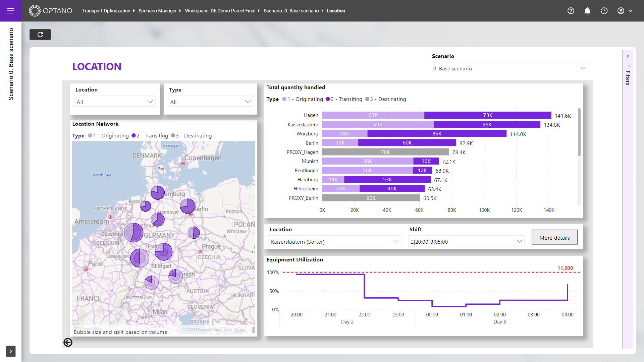Image resolution: width=644 pixels, height=362 pixels.
Task: Expand the bottom-left sidebar arrow
Action: pos(11,351)
